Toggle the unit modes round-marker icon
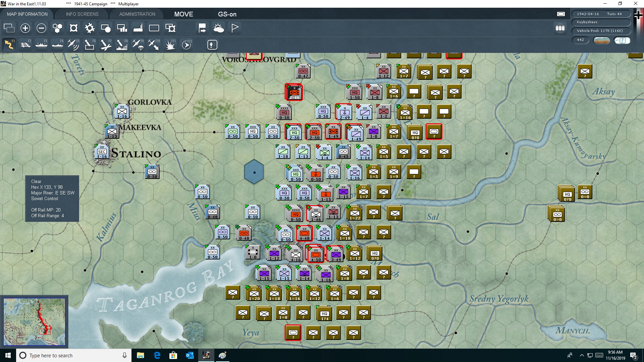The image size is (644, 362). [106, 28]
